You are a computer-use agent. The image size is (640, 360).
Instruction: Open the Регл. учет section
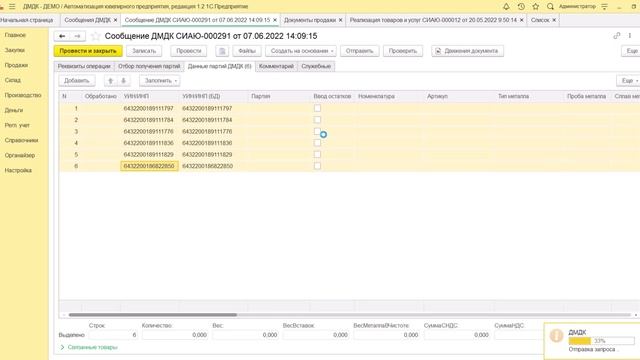[17, 125]
